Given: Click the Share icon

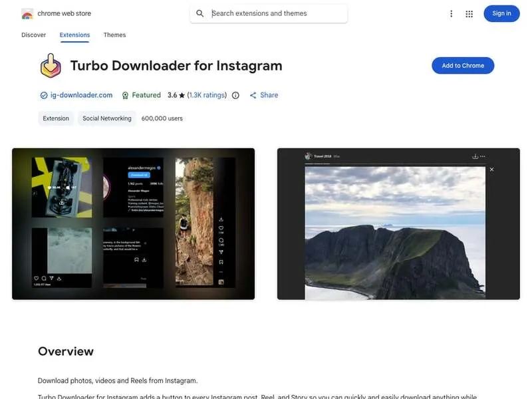Looking at the screenshot, I should click(x=253, y=95).
